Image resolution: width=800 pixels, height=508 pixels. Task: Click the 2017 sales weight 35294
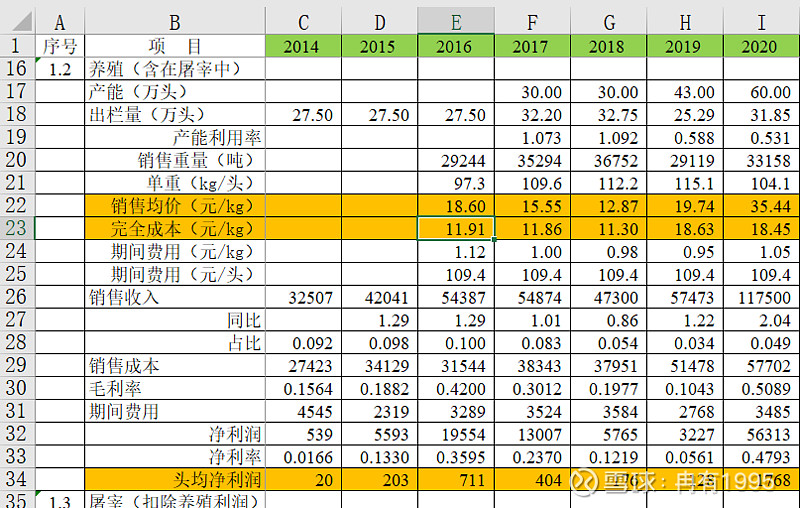pos(532,160)
